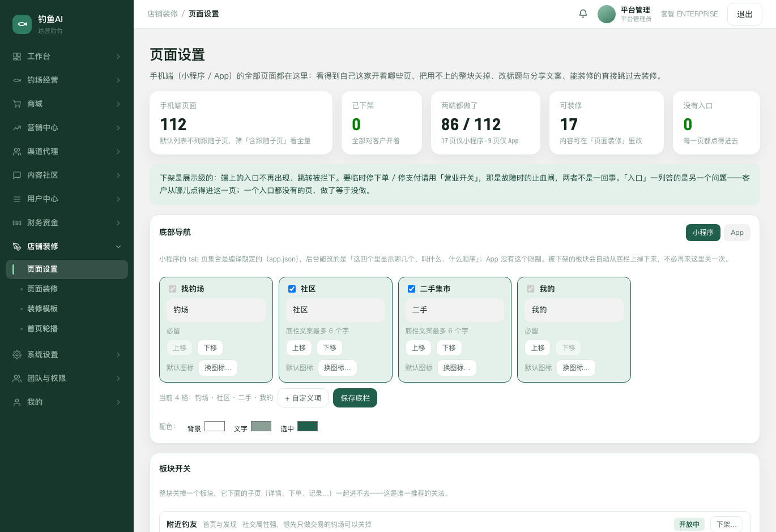
Task: Expand the 财务资金 menu chevron
Action: tap(118, 223)
